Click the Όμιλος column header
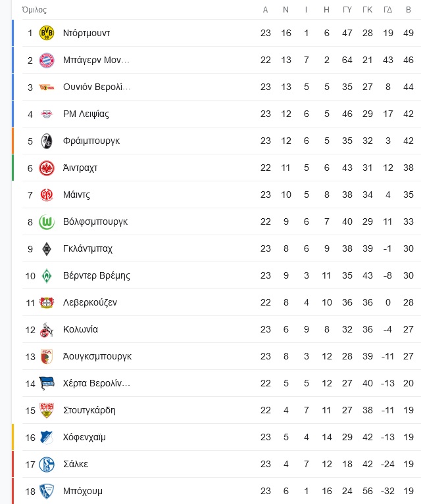Screen dimensions: 421x504 coord(34,10)
